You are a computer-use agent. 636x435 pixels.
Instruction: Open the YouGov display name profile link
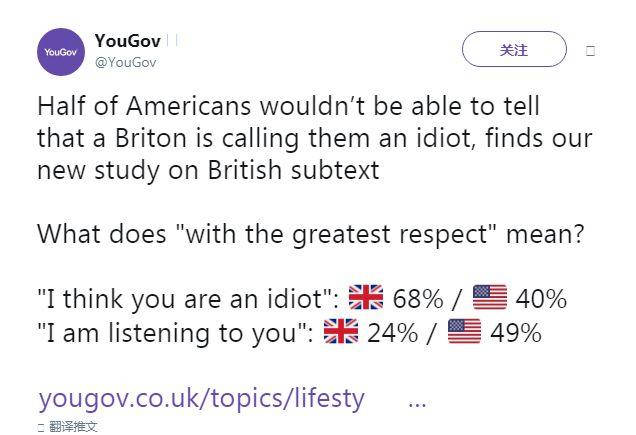tap(128, 41)
